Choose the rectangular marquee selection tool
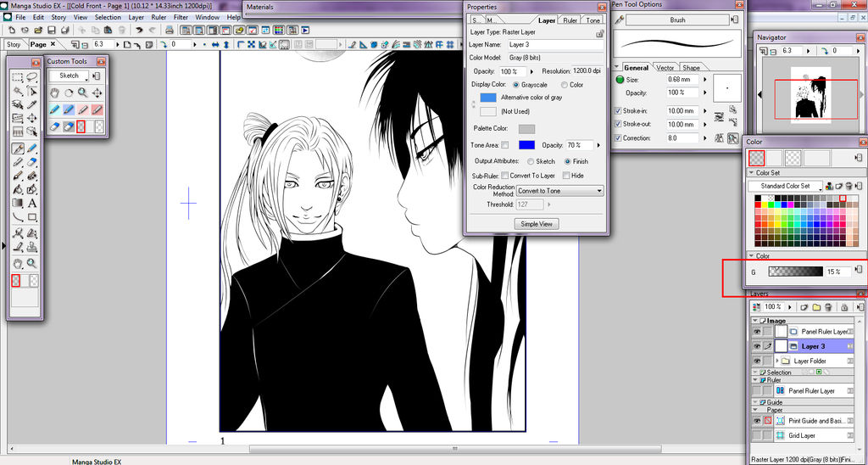868x465 pixels. 17,77
